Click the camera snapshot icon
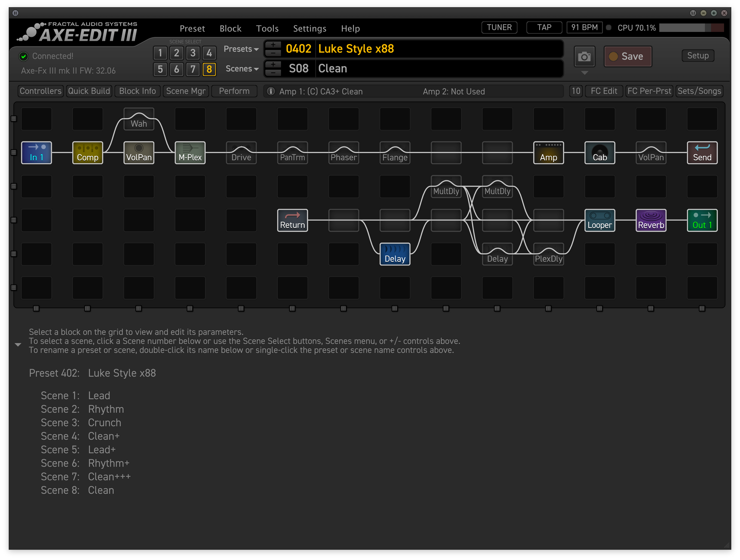Image resolution: width=740 pixels, height=560 pixels. 584,57
